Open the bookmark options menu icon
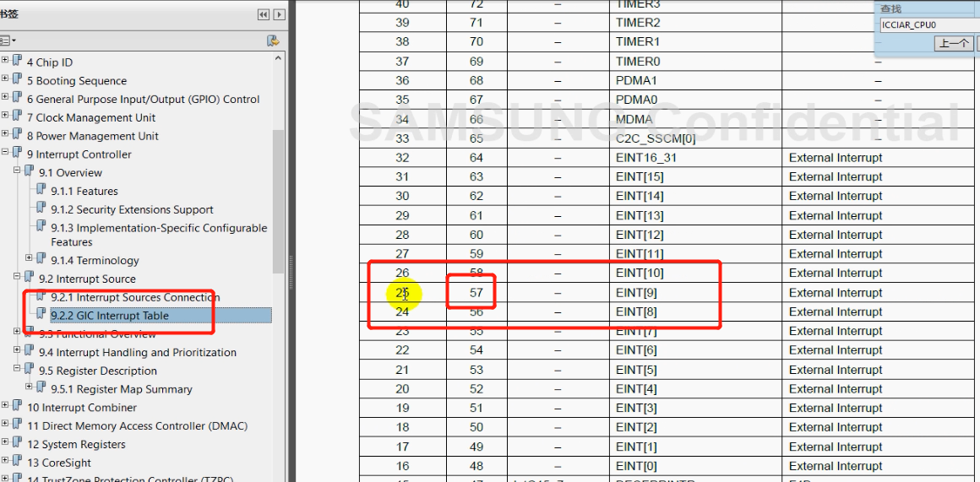 pyautogui.click(x=8, y=41)
